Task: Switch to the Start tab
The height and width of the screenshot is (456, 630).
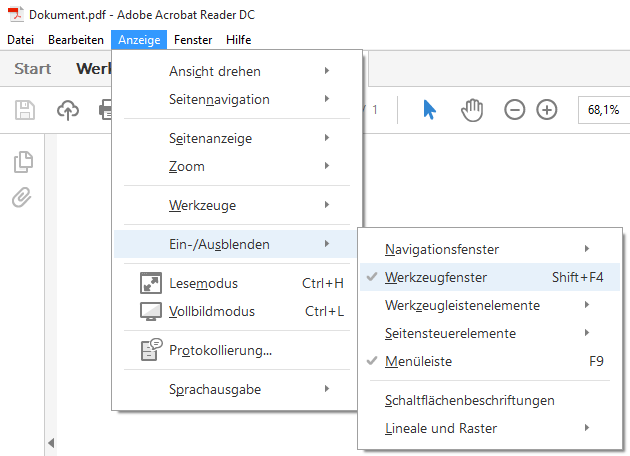Action: click(33, 69)
